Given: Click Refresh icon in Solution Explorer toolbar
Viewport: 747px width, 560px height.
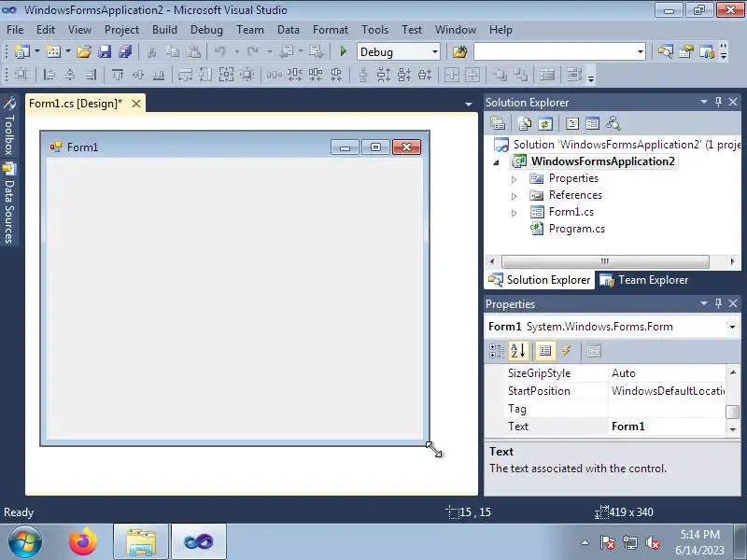Looking at the screenshot, I should (x=545, y=124).
